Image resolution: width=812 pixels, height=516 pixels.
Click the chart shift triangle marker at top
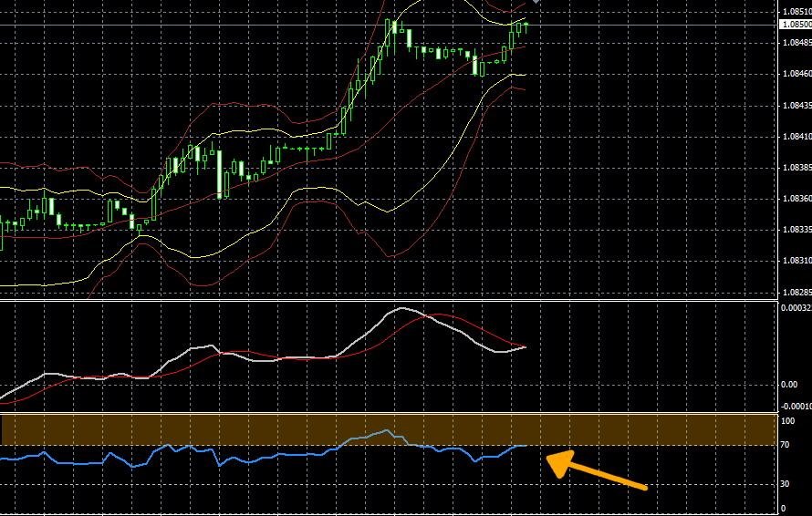(536, 2)
